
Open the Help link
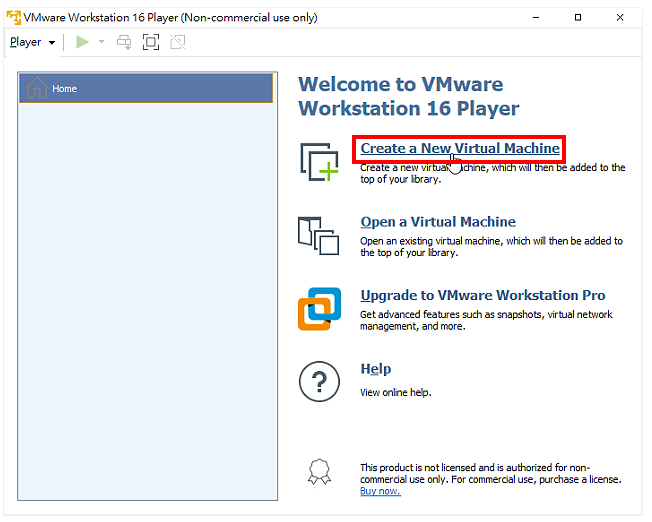[376, 369]
